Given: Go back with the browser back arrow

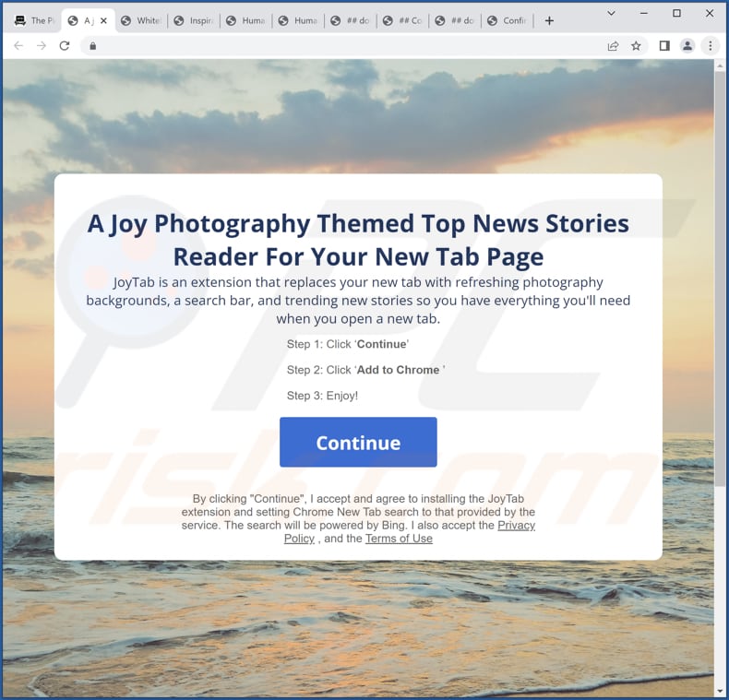Looking at the screenshot, I should [18, 45].
